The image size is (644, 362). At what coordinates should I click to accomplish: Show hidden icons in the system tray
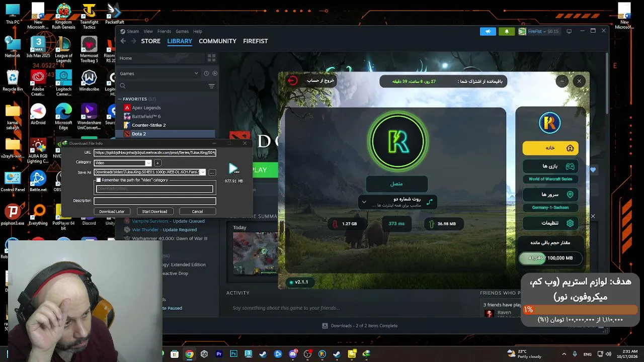click(x=563, y=354)
